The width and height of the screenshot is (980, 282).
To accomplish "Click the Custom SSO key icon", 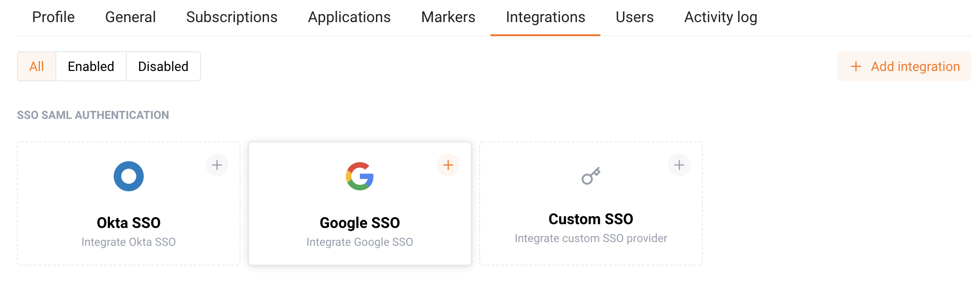I will point(591,176).
